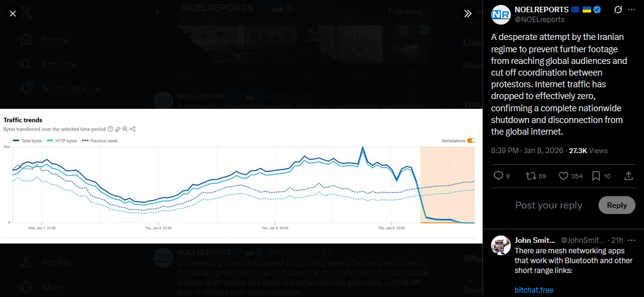Click the @JohnSmit... handle
644x297 pixels.
tap(583, 240)
